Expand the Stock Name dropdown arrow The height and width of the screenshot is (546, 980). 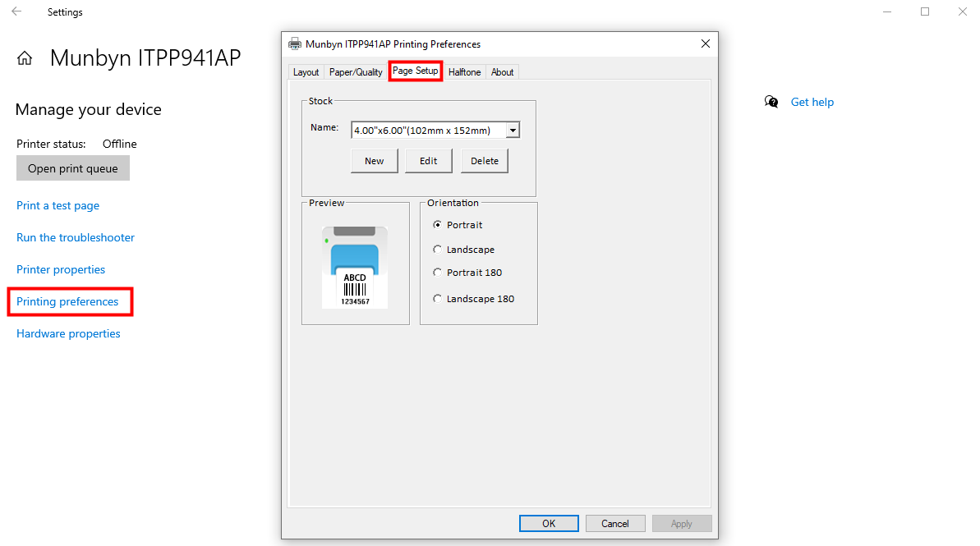pos(513,130)
